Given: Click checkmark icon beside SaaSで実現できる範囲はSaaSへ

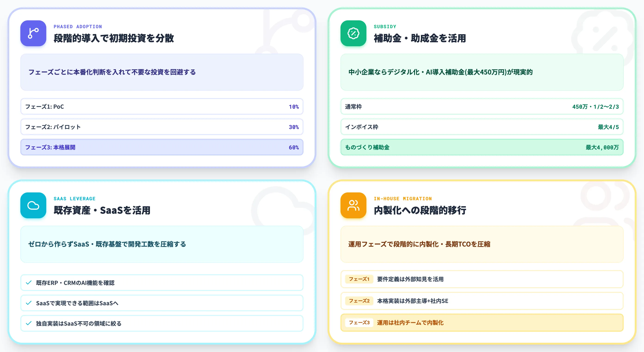Looking at the screenshot, I should (x=29, y=303).
